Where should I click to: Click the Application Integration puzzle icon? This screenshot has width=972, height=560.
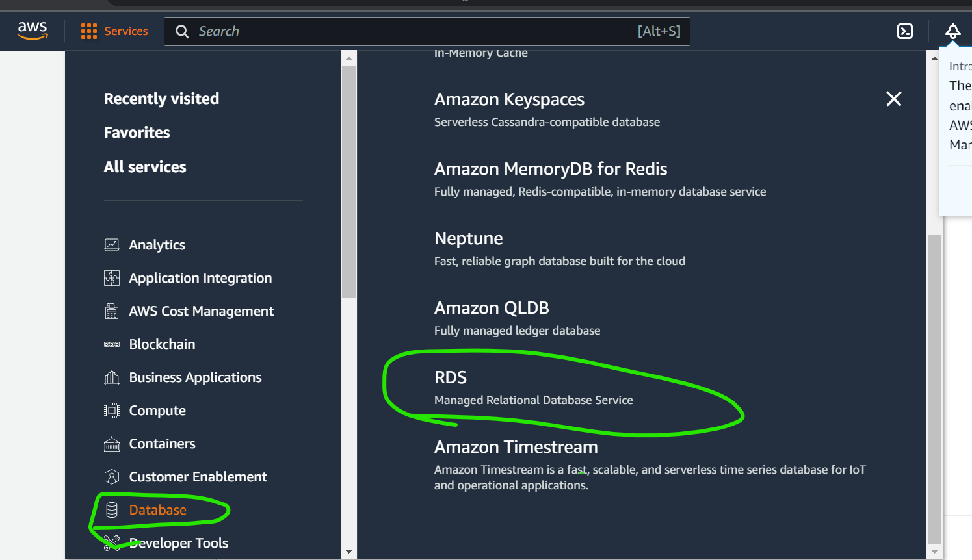pyautogui.click(x=112, y=277)
